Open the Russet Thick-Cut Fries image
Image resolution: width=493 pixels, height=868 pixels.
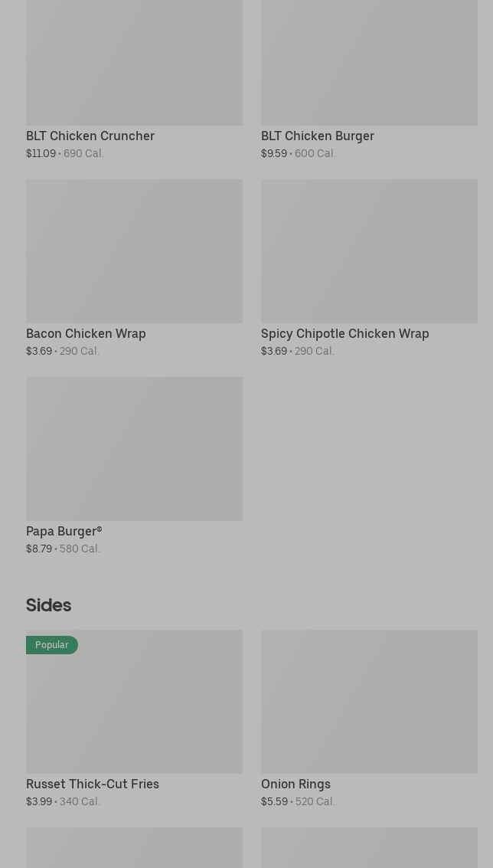(x=134, y=702)
